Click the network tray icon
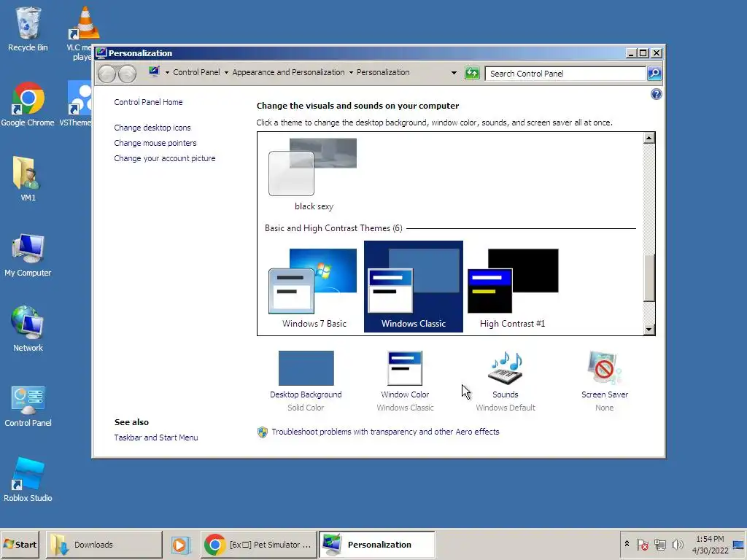The image size is (747, 560). tap(659, 544)
